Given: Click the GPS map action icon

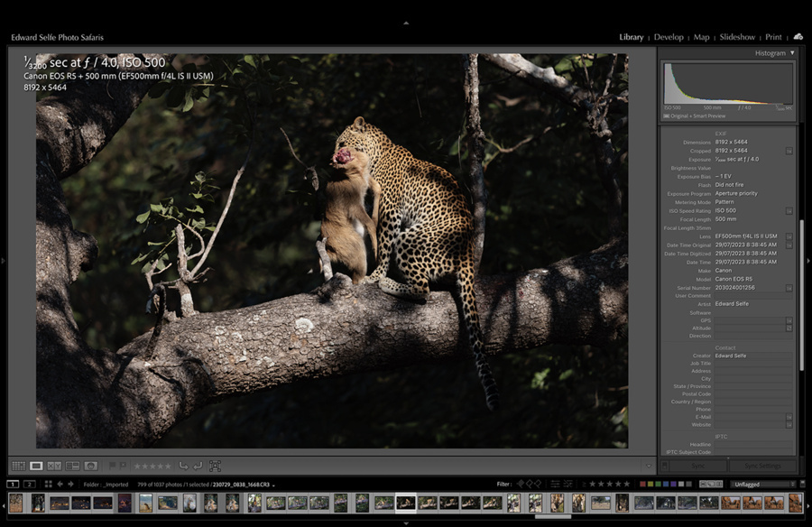Looking at the screenshot, I should click(789, 320).
